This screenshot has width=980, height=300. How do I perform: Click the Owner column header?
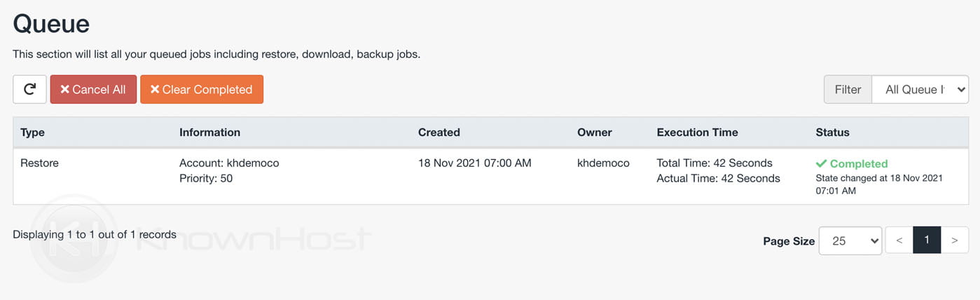[595, 132]
